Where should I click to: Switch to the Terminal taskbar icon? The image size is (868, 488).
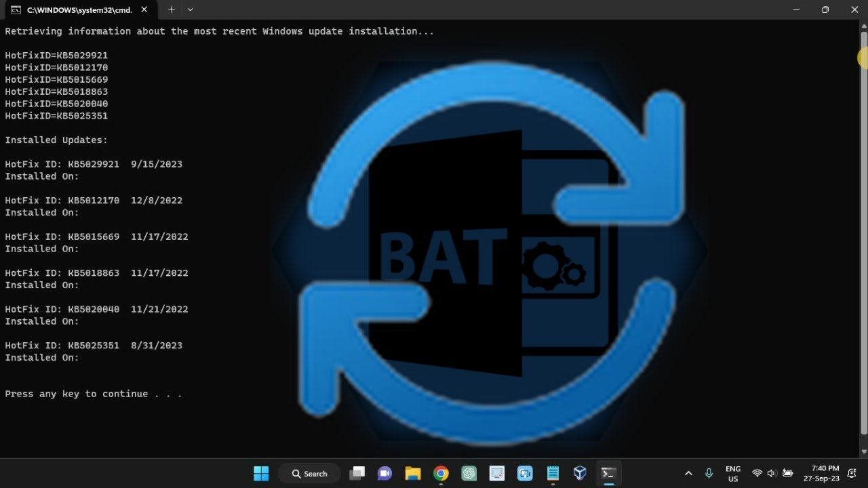[x=608, y=474]
